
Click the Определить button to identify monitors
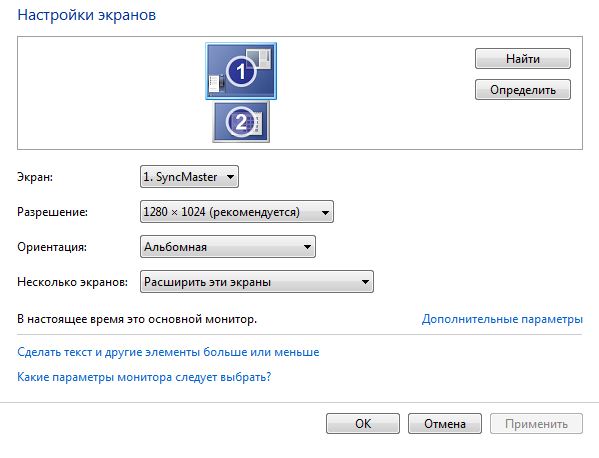523,90
